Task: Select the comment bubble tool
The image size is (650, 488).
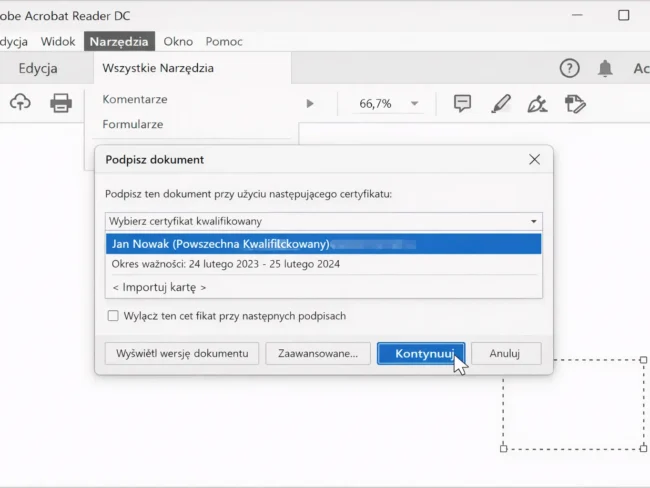Action: 462,103
